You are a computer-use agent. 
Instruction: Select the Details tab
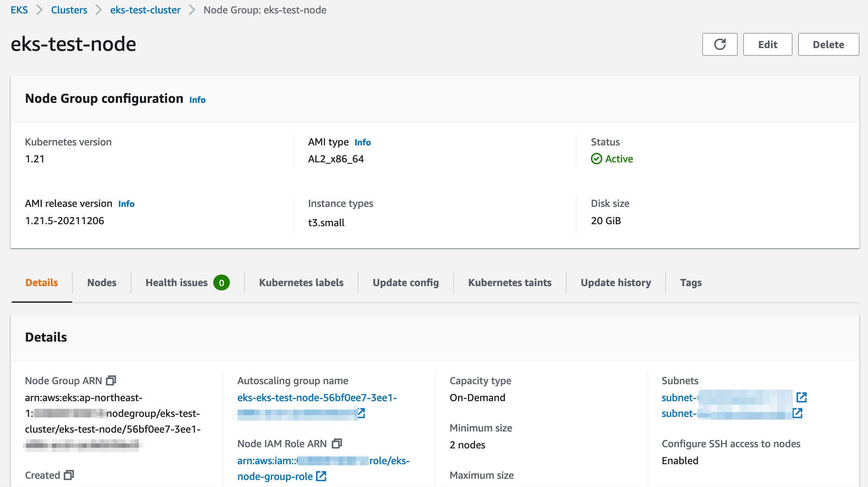pyautogui.click(x=42, y=283)
